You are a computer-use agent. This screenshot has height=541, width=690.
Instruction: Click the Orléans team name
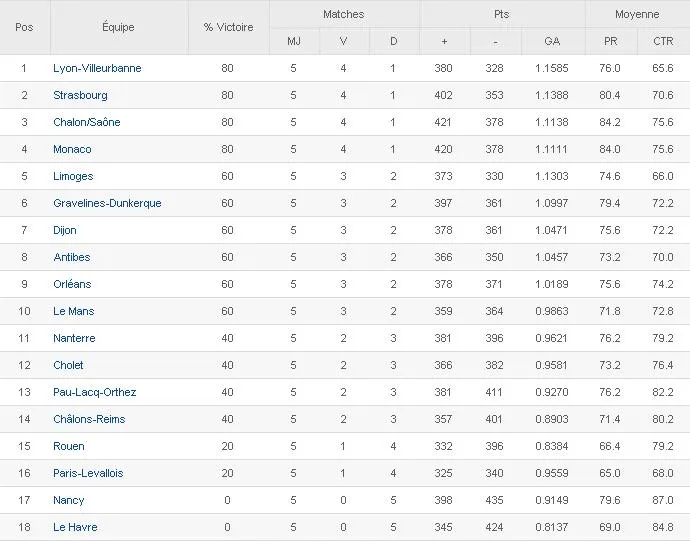(x=72, y=284)
